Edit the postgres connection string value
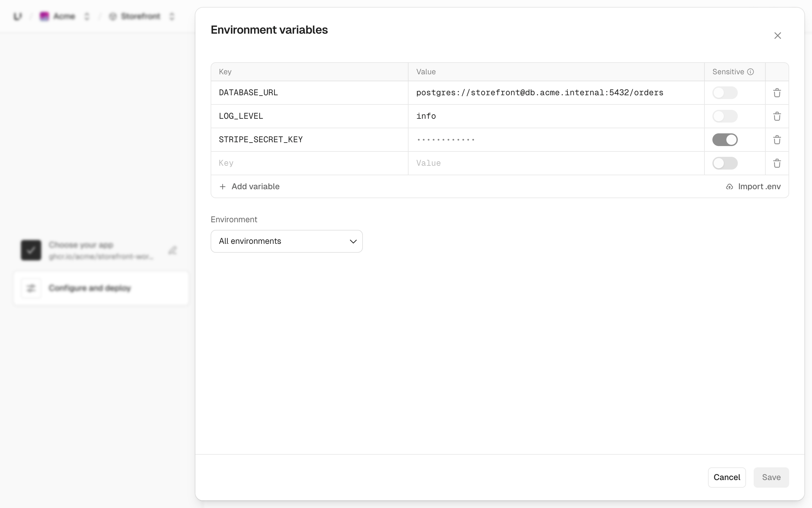The image size is (812, 508). point(556,93)
